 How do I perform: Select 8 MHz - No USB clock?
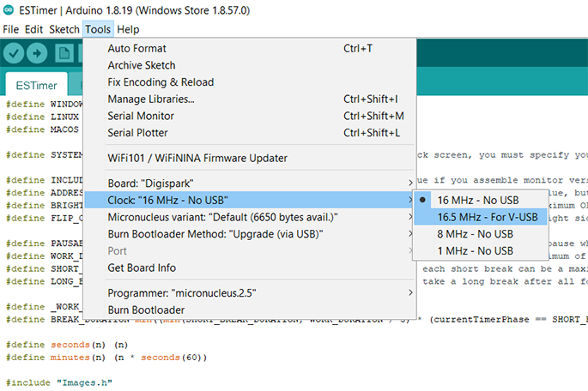[475, 233]
